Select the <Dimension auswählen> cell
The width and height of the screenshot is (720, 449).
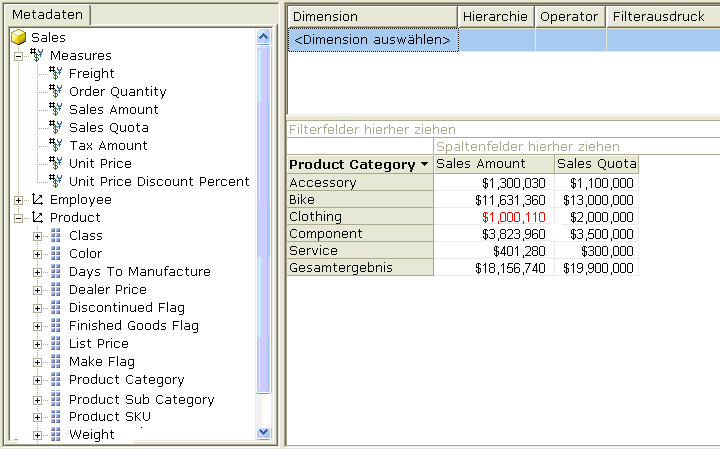pyautogui.click(x=372, y=40)
